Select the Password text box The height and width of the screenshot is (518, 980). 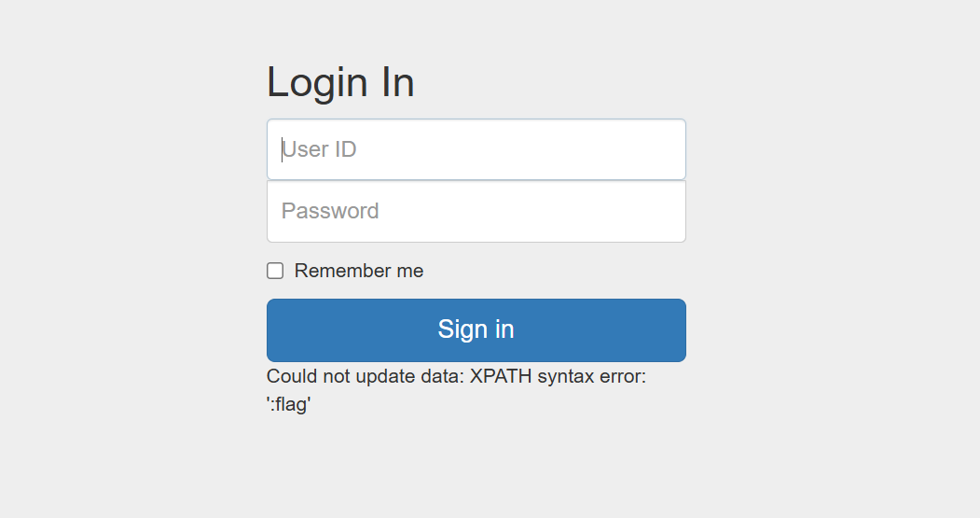476,212
